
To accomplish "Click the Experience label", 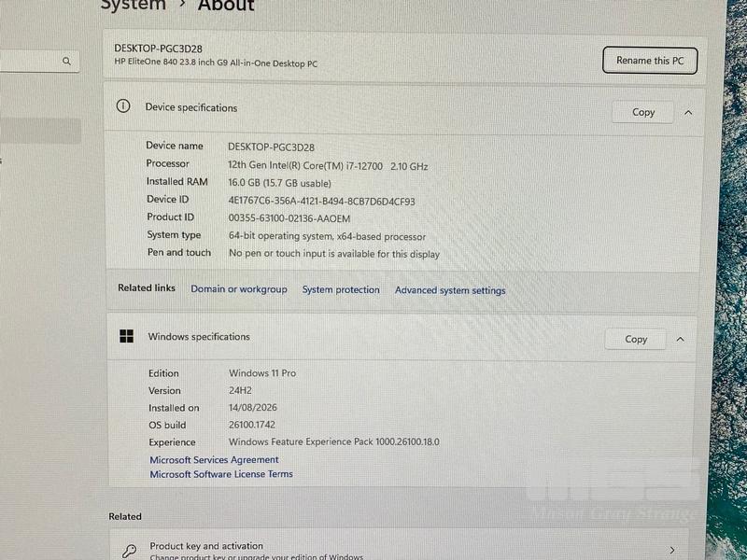I will [172, 442].
